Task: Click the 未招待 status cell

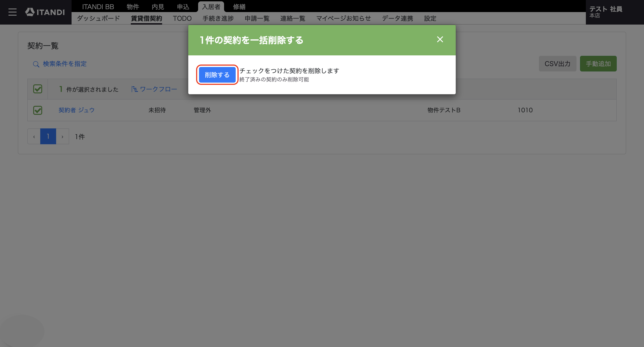Action: [x=157, y=110]
